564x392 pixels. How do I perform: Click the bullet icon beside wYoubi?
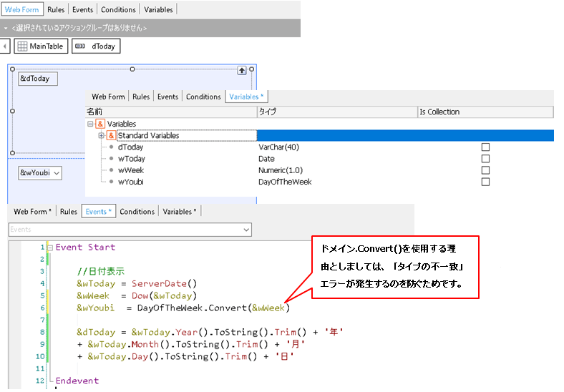111,182
